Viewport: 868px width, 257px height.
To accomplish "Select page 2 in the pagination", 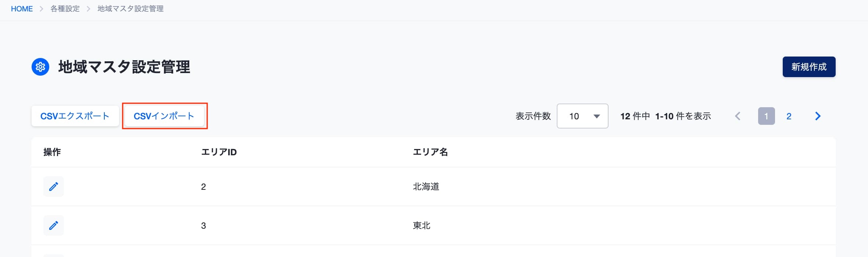I will [x=789, y=116].
